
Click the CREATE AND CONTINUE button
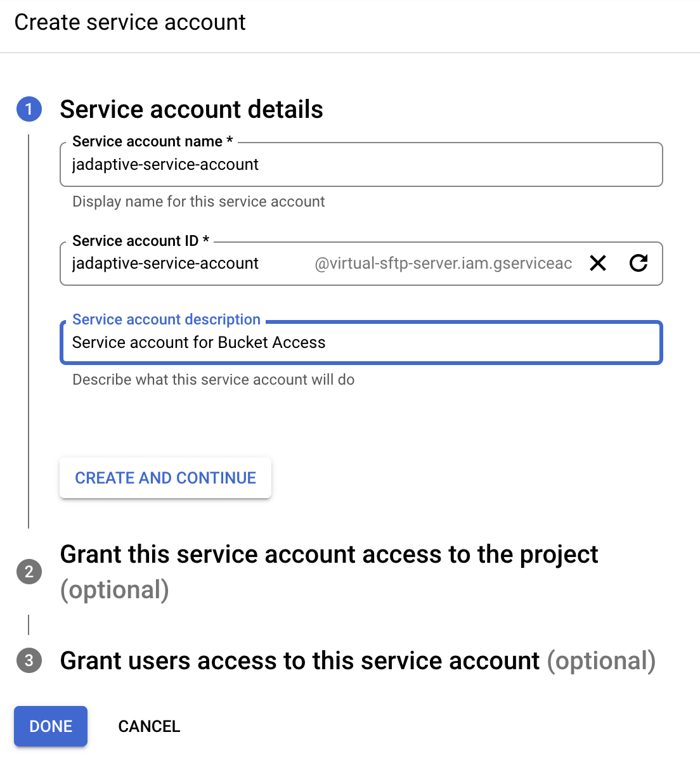point(165,478)
